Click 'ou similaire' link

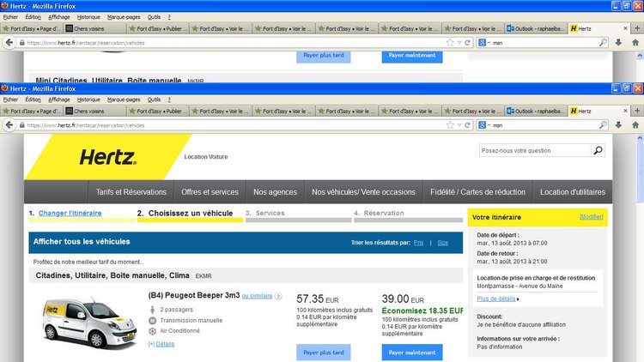pyautogui.click(x=257, y=296)
